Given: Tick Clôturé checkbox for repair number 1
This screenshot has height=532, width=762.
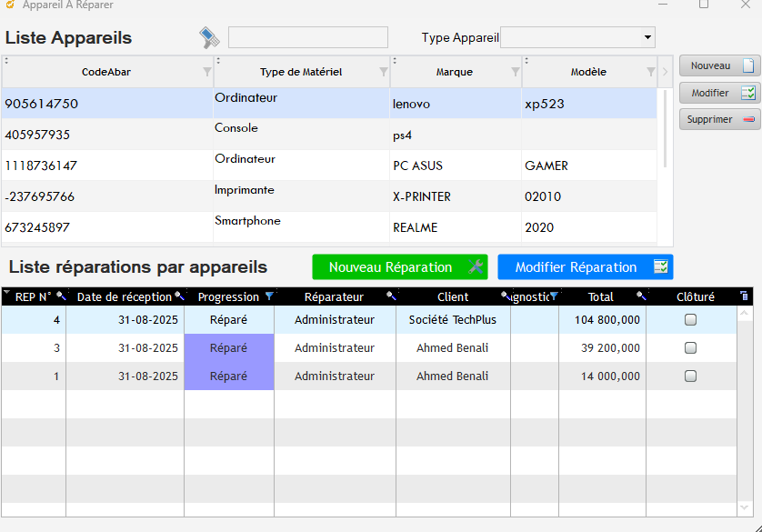Looking at the screenshot, I should tap(690, 376).
